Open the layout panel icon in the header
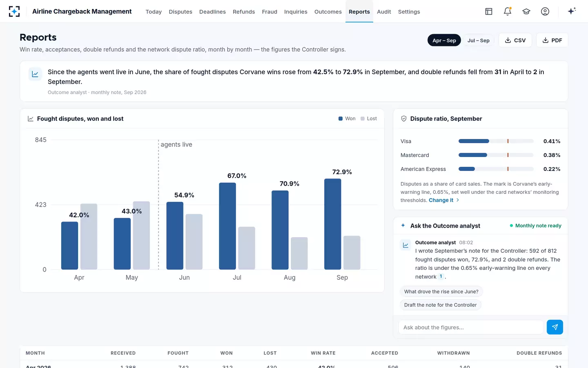This screenshot has width=588, height=368. pos(489,11)
